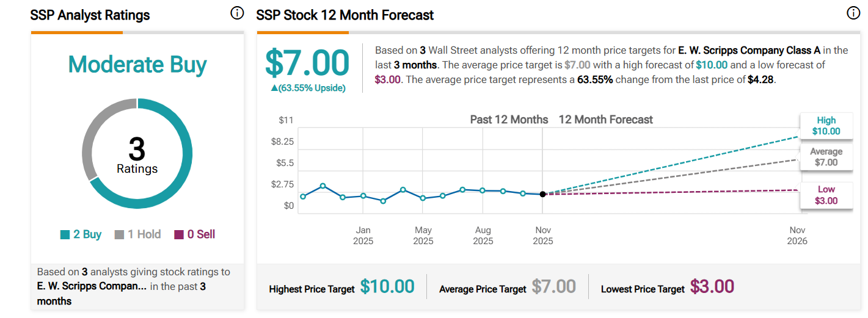Click the 3 Ratings donut center
Image resolution: width=868 pixels, height=318 pixels.
click(x=137, y=156)
